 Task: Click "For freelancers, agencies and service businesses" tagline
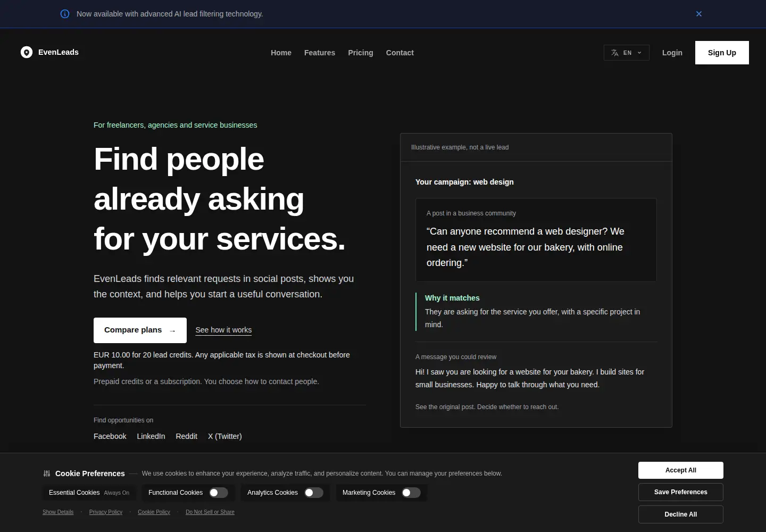tap(176, 125)
